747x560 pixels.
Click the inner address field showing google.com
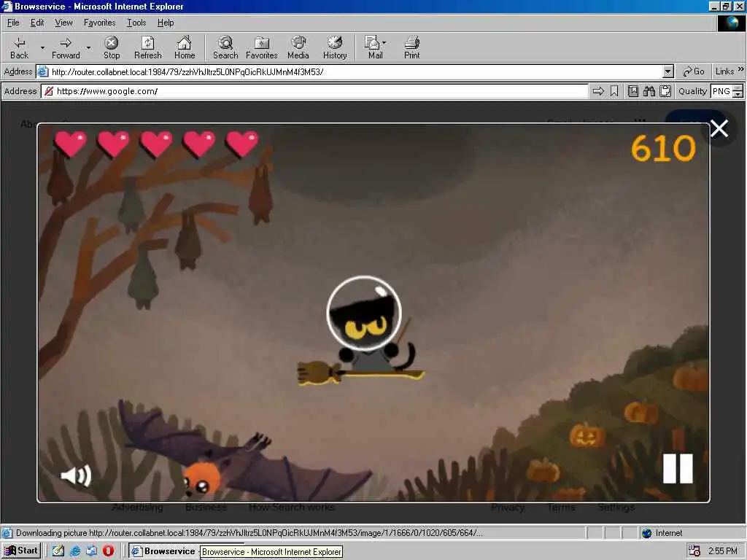pos(314,91)
